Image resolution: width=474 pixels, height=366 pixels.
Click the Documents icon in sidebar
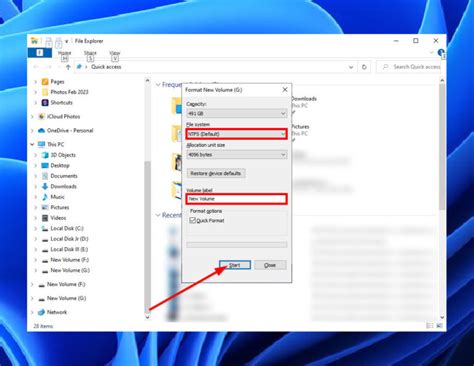(x=45, y=176)
